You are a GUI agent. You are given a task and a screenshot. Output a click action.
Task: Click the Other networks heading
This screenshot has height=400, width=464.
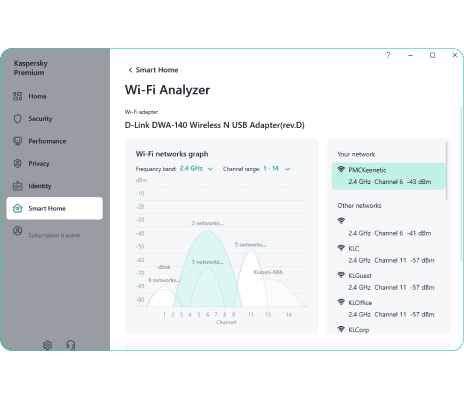359,206
